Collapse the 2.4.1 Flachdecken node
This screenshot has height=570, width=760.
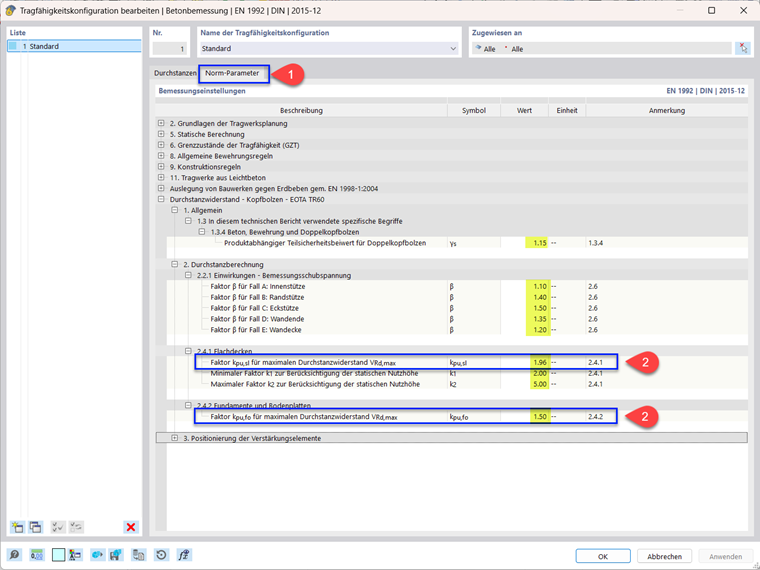coord(188,351)
